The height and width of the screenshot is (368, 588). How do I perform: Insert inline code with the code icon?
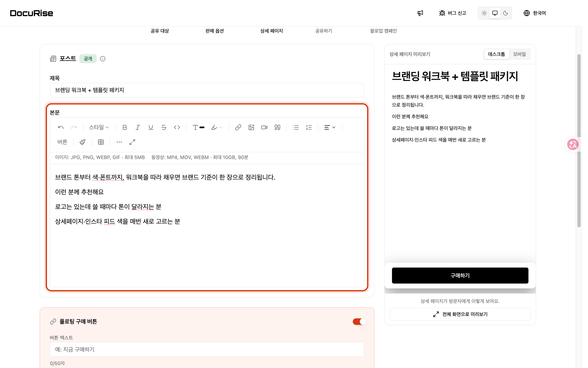[x=177, y=127]
